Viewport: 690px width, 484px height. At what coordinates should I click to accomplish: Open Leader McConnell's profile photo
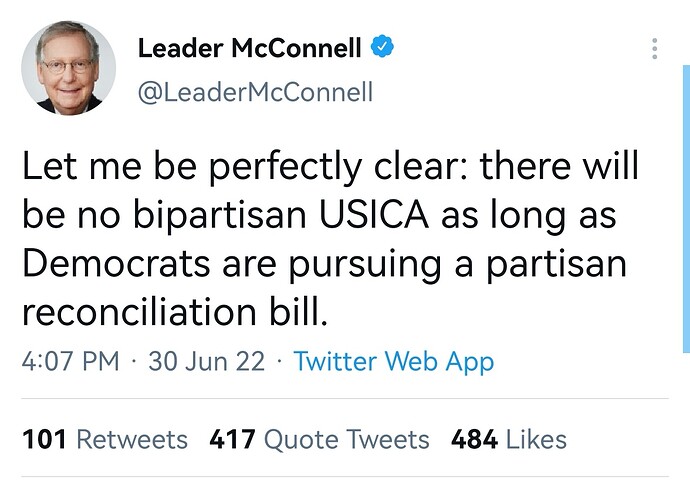(69, 68)
